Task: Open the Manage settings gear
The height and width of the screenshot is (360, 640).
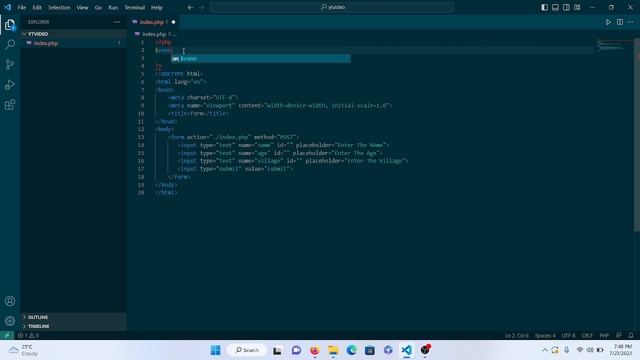Action: [x=10, y=321]
